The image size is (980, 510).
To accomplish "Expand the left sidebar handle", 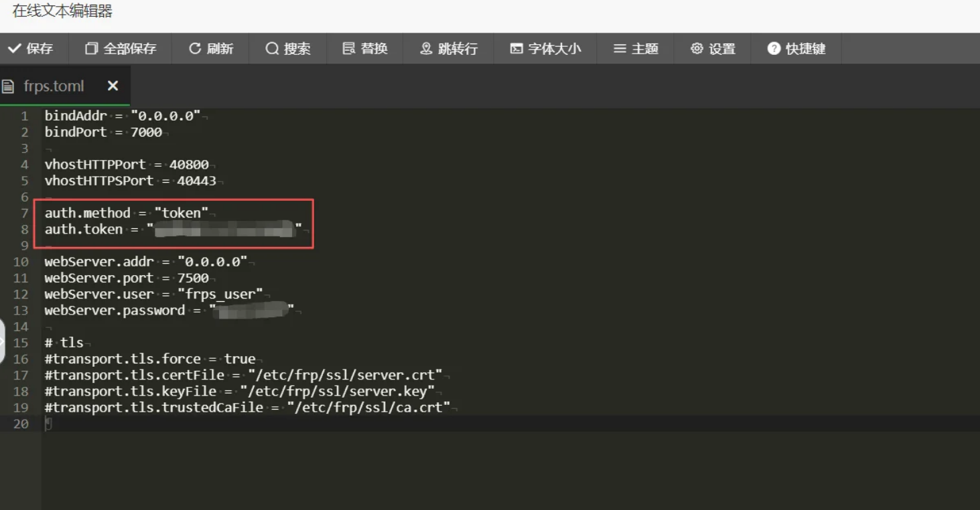I will pos(2,341).
